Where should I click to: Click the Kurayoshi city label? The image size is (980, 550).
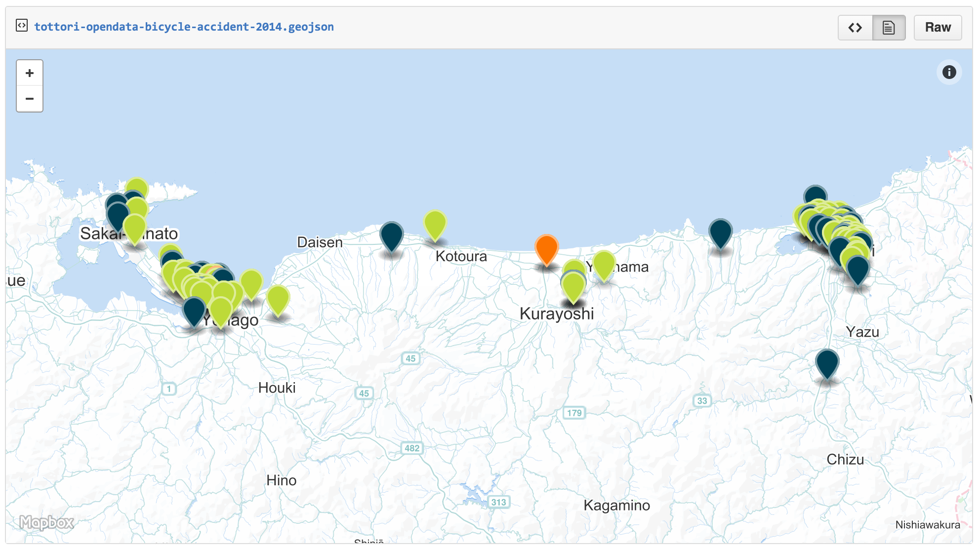click(557, 314)
